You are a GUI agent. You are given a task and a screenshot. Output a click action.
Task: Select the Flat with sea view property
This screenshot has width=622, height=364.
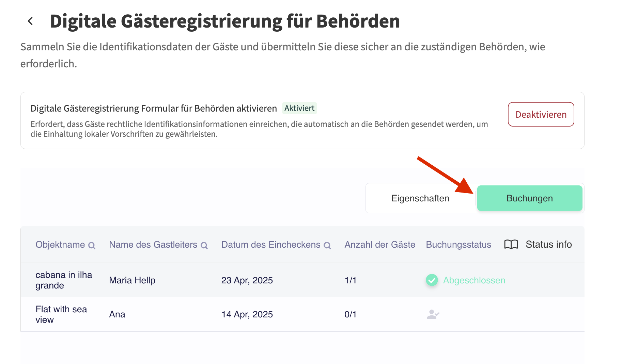click(61, 314)
